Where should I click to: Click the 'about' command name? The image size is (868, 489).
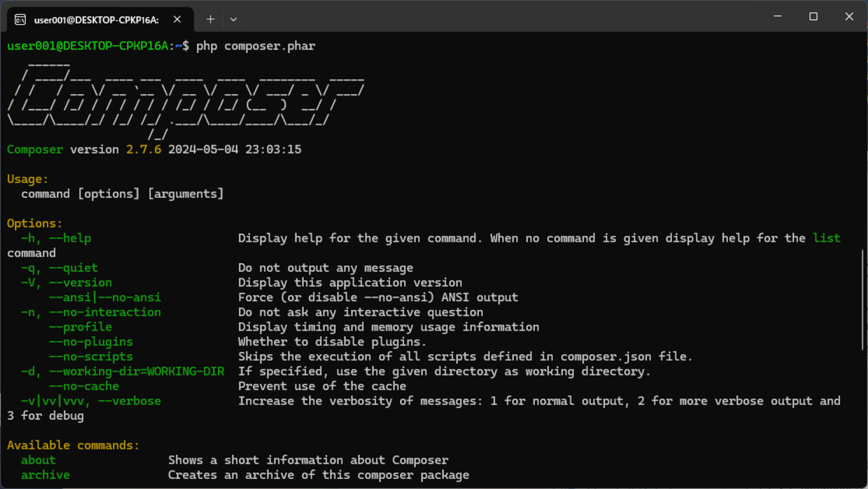pos(38,460)
